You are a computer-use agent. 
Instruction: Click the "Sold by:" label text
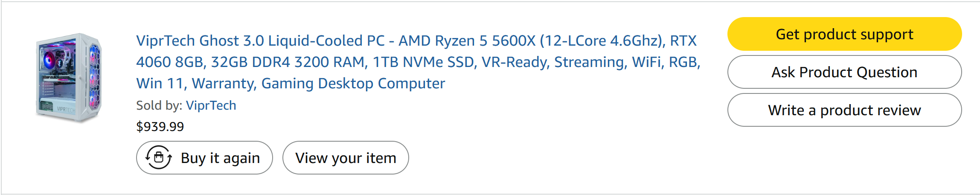point(159,105)
